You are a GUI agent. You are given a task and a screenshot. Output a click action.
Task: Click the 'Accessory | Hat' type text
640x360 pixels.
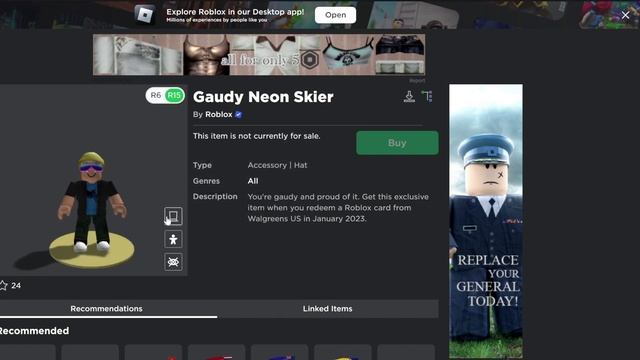[277, 165]
